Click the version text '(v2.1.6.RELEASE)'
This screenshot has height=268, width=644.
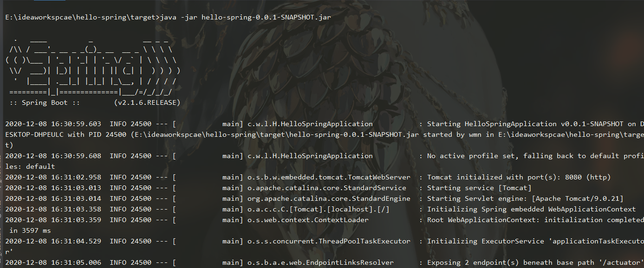[147, 102]
